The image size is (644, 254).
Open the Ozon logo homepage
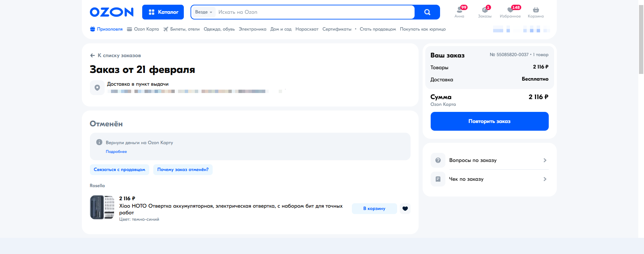point(112,12)
